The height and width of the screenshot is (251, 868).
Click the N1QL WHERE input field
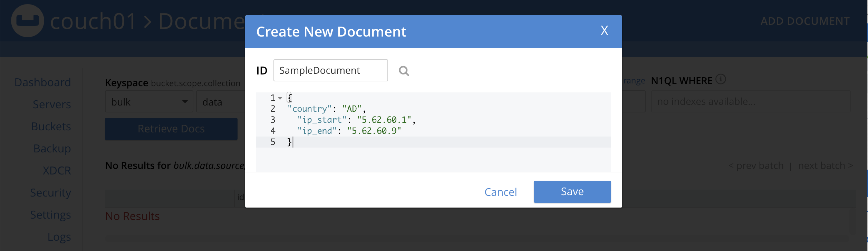point(750,102)
